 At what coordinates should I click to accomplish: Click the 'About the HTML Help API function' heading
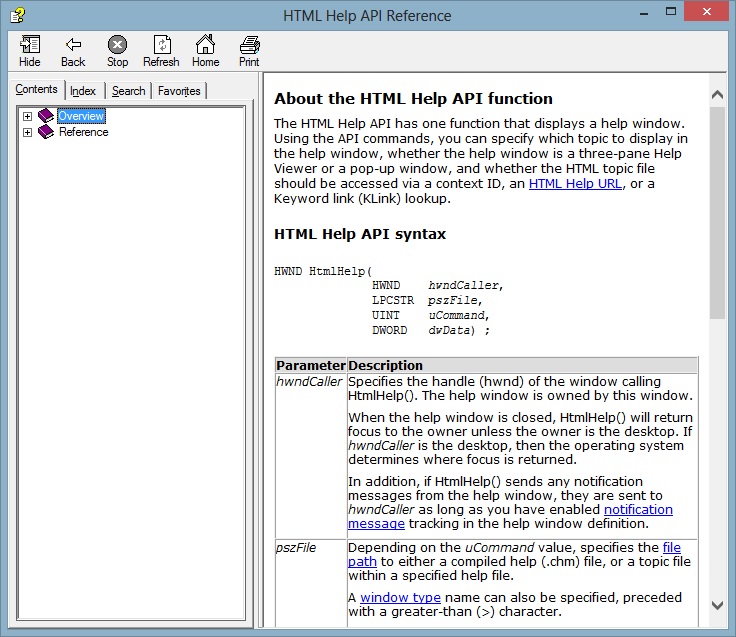tap(414, 99)
